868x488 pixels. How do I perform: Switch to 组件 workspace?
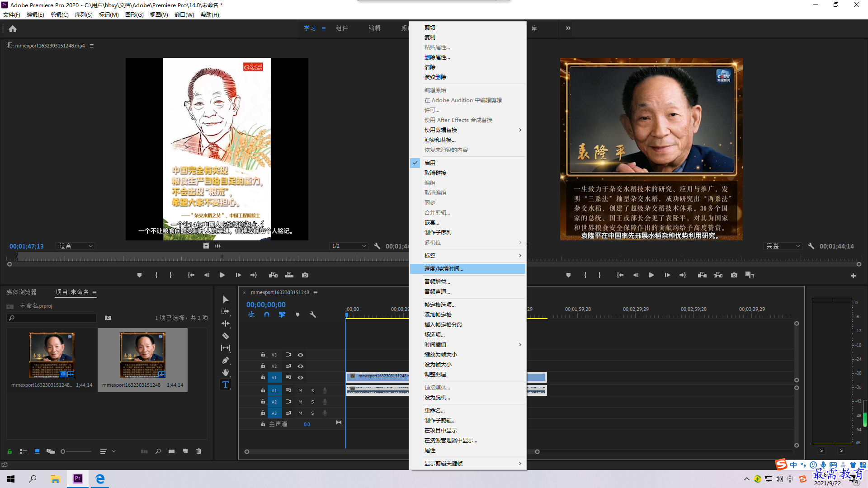coord(342,28)
